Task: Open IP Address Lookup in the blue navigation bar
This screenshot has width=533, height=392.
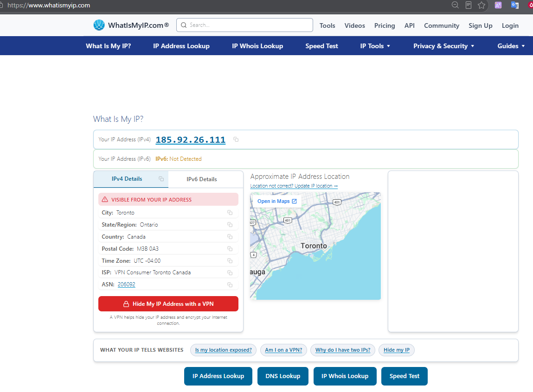Action: [x=181, y=46]
